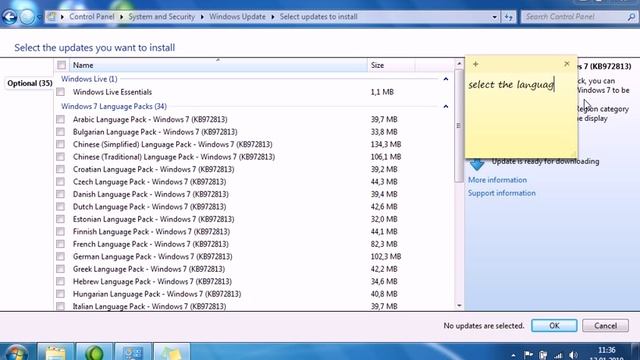The height and width of the screenshot is (360, 640).
Task: Check Windows Live Essentials update
Action: tap(61, 92)
